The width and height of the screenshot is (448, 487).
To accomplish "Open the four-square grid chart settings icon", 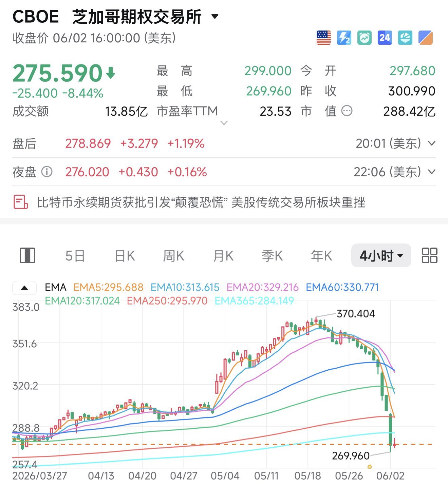I will point(429,255).
